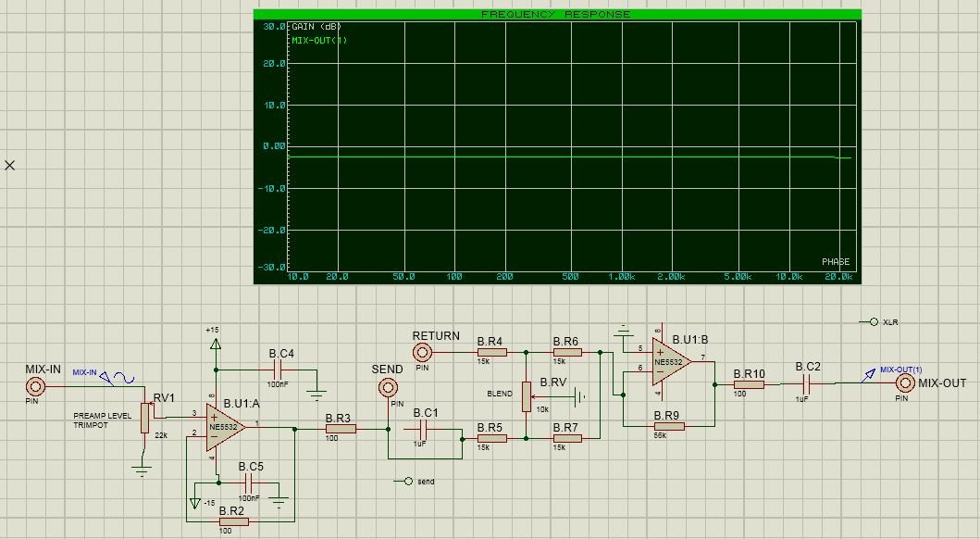Click the RETURN pin terminal symbol
The width and height of the screenshot is (980, 539).
[x=423, y=353]
